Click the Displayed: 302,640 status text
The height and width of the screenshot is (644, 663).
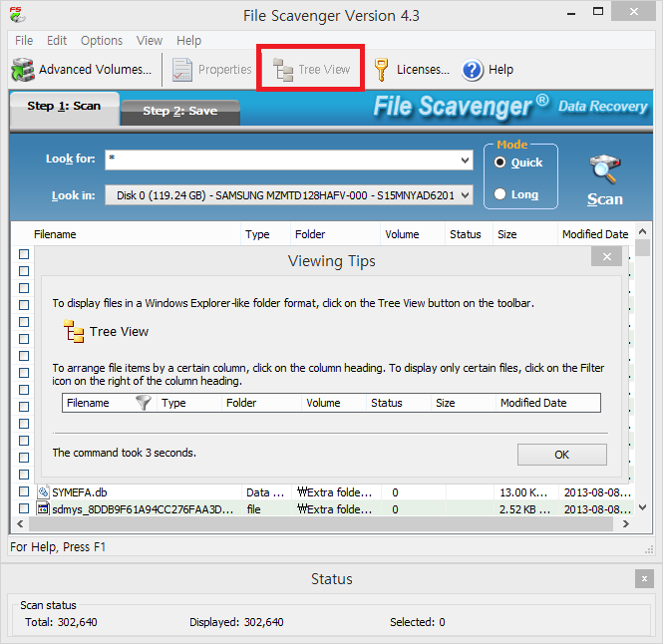[x=236, y=622]
